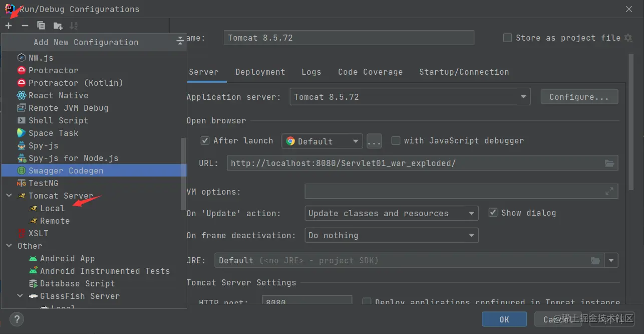Click the Swagger Codegen icon
This screenshot has width=644, height=334.
[x=22, y=171]
